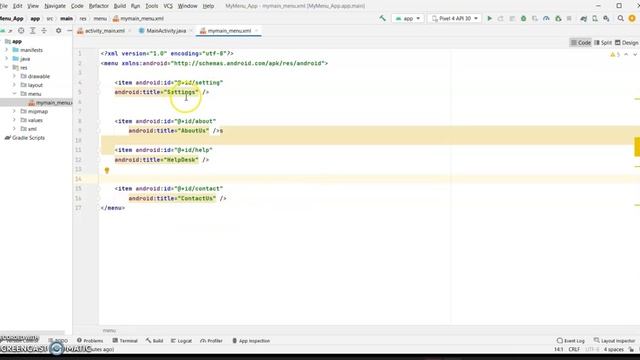The width and height of the screenshot is (640, 360).
Task: Click the 'menu' breadcrumb at the editor bottom
Action: [109, 330]
